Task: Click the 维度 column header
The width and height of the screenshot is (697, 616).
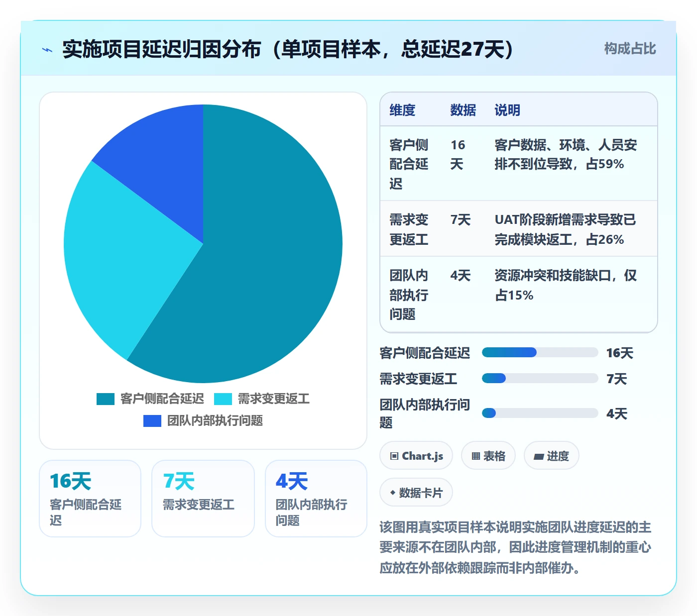Action: tap(402, 110)
